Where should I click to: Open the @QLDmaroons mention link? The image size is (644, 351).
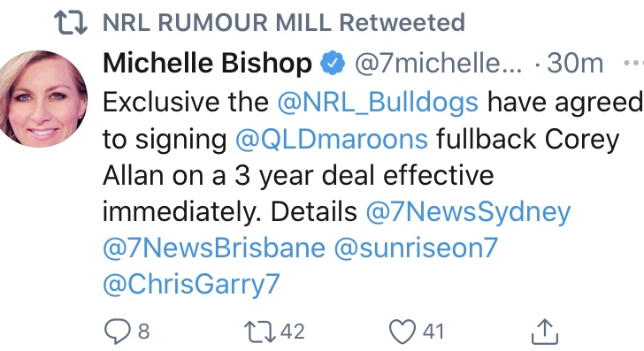[x=332, y=139]
